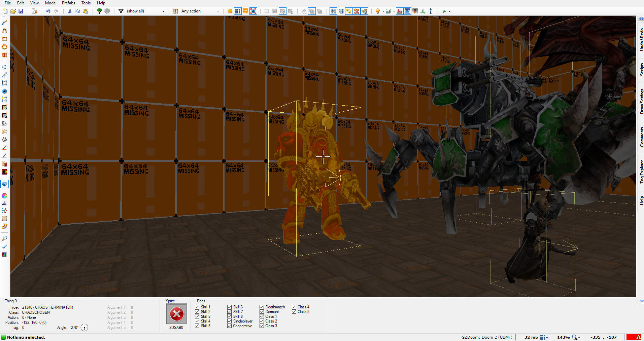Toggle the Dormant flag checkbox
The image size is (644, 341).
(262, 311)
